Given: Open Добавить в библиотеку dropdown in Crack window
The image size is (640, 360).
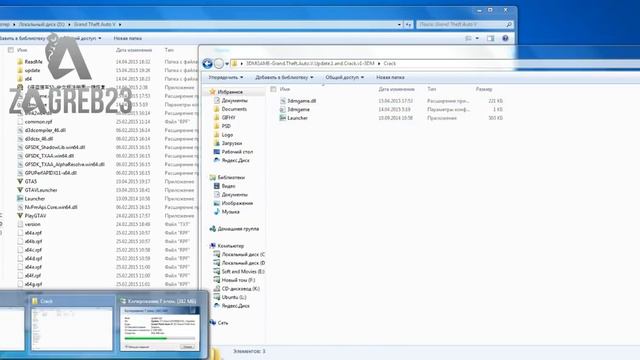Looking at the screenshot, I should coord(284,78).
